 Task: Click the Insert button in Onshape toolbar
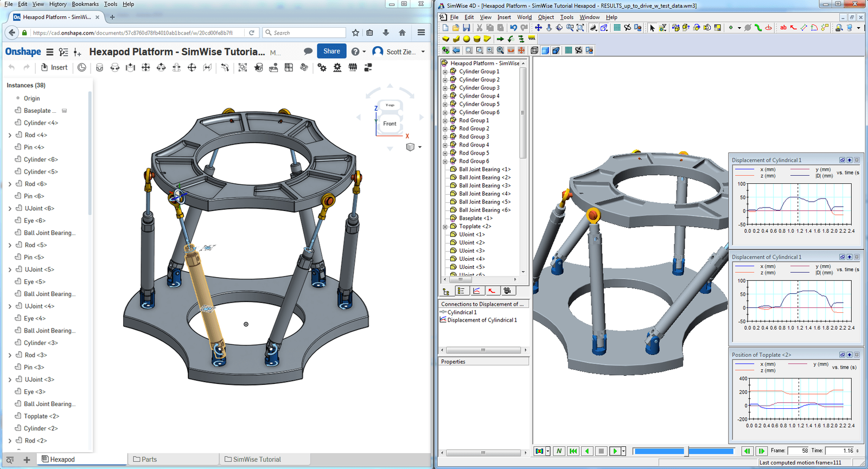pos(54,68)
